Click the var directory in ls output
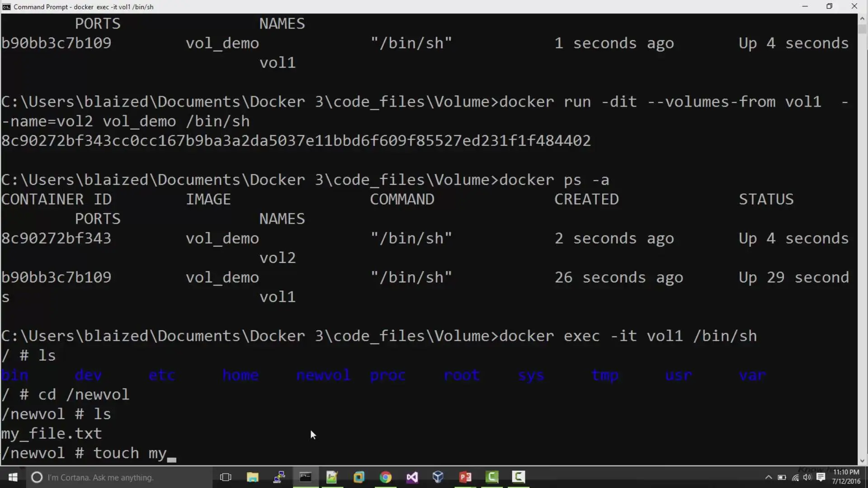 pos(753,375)
